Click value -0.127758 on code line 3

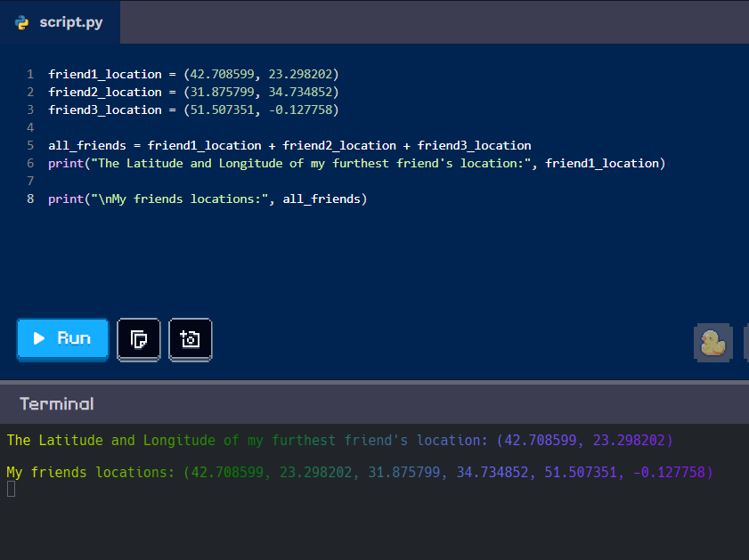(x=300, y=110)
